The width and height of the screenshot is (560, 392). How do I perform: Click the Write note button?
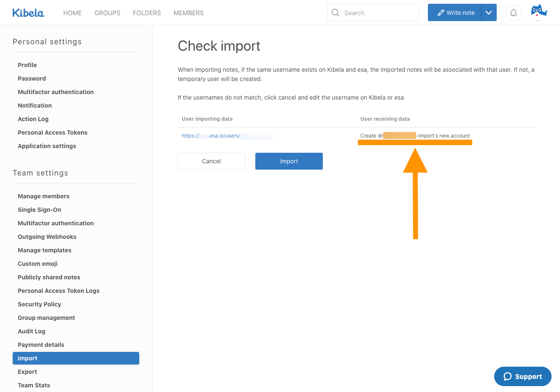coord(455,13)
